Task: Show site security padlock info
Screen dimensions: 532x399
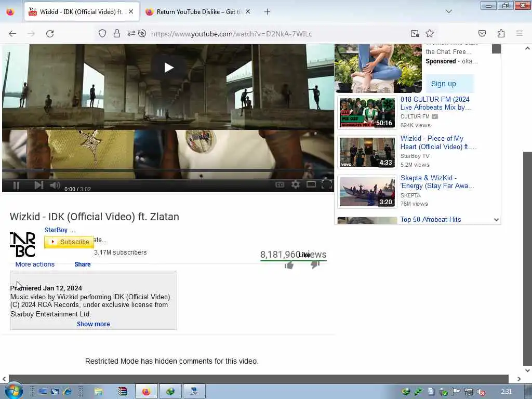Action: coord(117,33)
